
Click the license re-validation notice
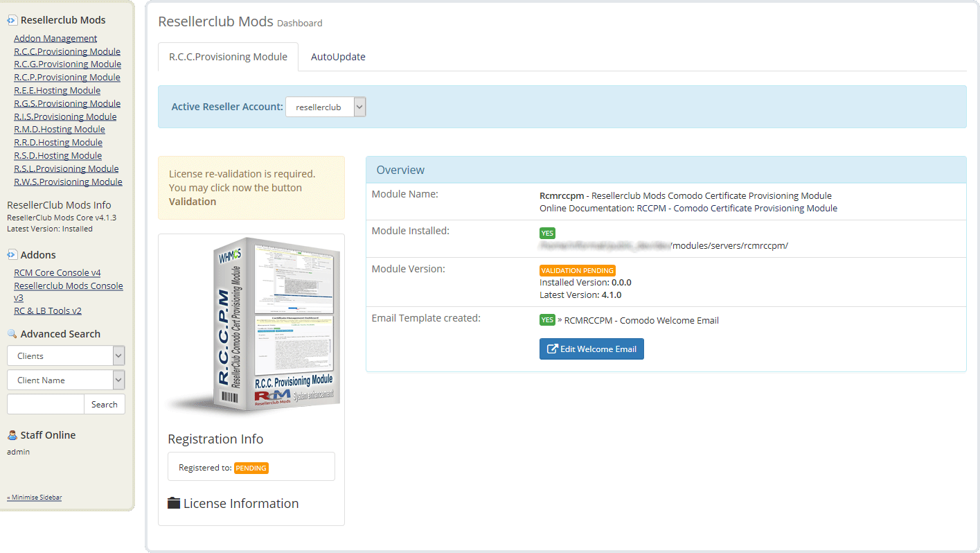tap(251, 188)
